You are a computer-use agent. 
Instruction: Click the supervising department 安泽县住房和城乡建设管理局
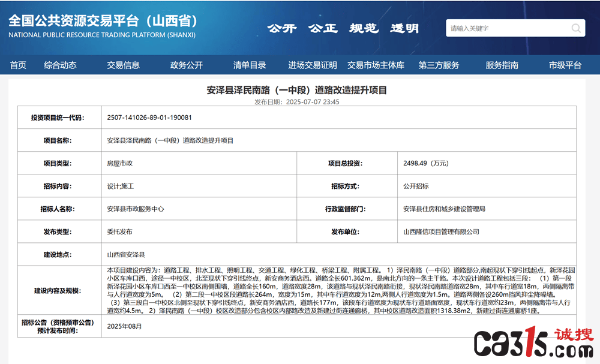coord(444,209)
